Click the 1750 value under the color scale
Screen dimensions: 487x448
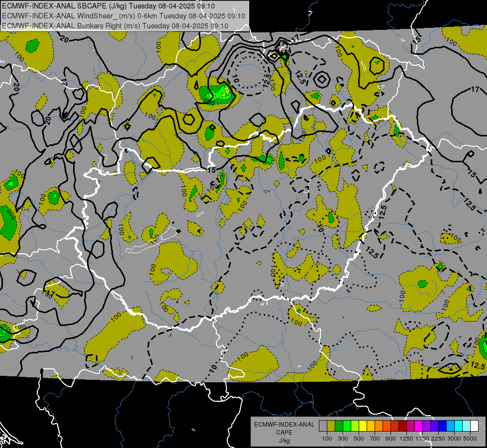[x=422, y=439]
